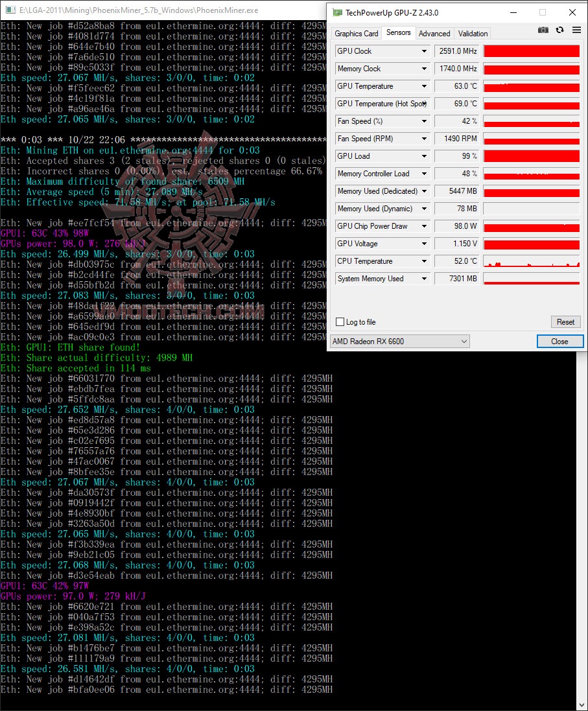Click the GPU Clock red history graph

532,51
